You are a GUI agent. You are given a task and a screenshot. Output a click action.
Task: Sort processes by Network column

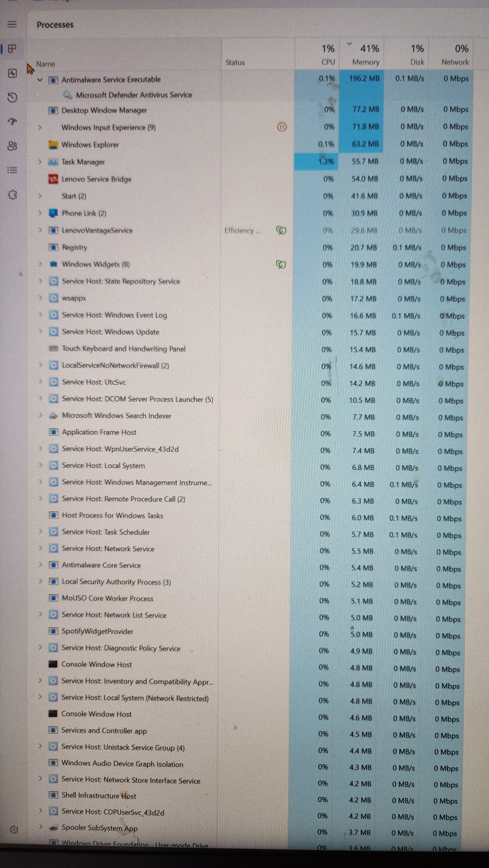click(455, 55)
